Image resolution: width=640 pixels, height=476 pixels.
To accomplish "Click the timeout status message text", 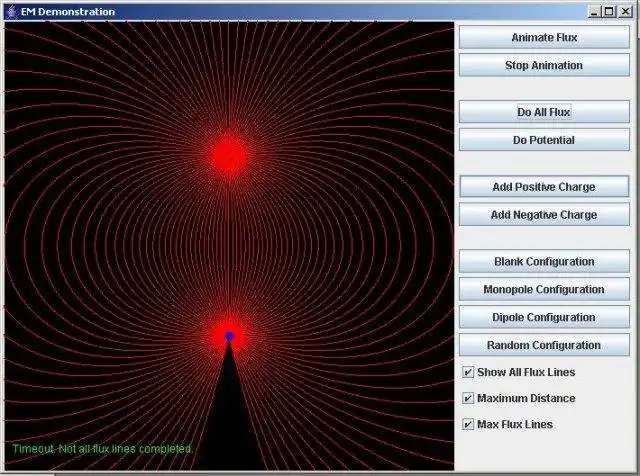I will click(x=102, y=449).
